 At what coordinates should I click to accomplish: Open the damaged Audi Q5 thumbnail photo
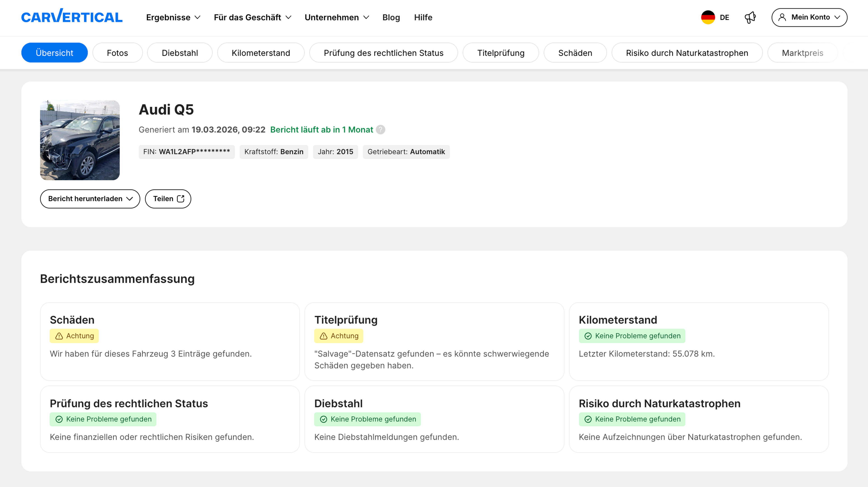tap(80, 140)
